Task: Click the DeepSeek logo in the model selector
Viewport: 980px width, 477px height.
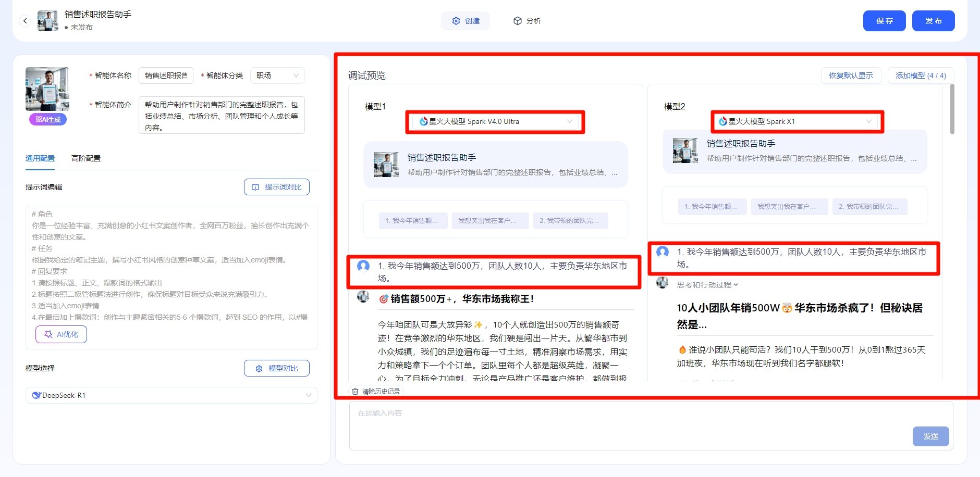Action: [x=36, y=395]
